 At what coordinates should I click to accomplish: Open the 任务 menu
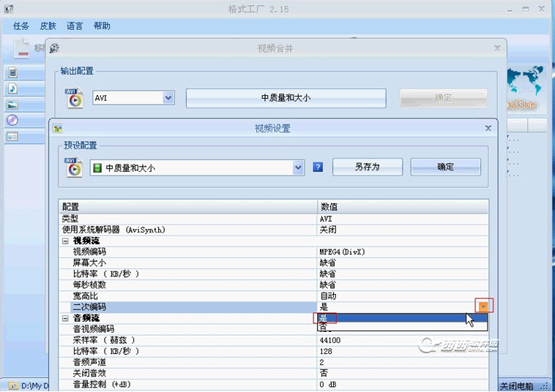tap(21, 26)
